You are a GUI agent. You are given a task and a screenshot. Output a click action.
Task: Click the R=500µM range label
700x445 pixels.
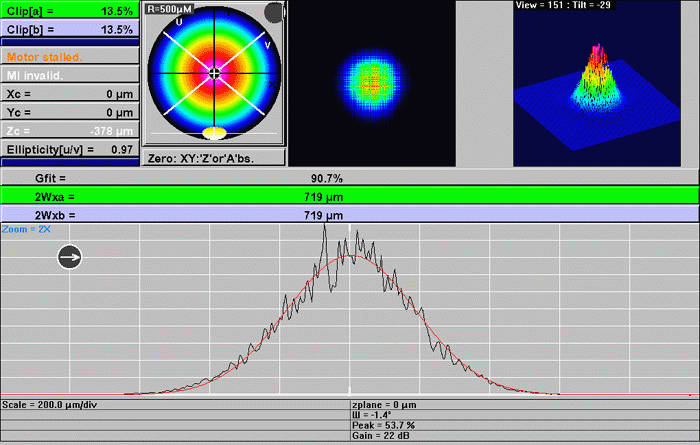pyautogui.click(x=172, y=8)
